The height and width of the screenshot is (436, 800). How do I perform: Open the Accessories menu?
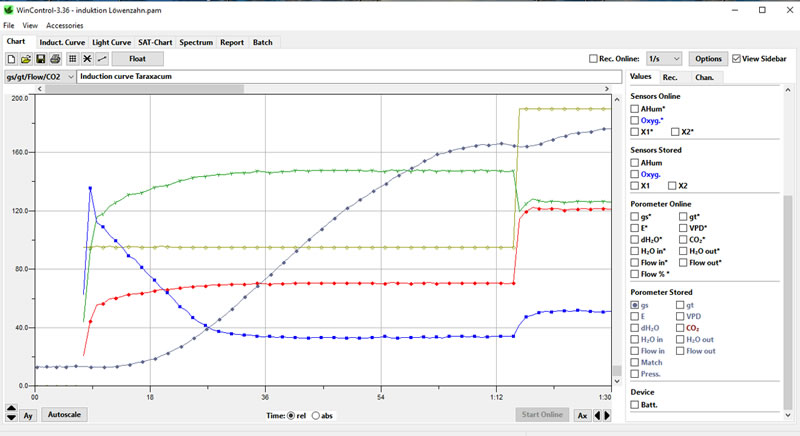(65, 24)
